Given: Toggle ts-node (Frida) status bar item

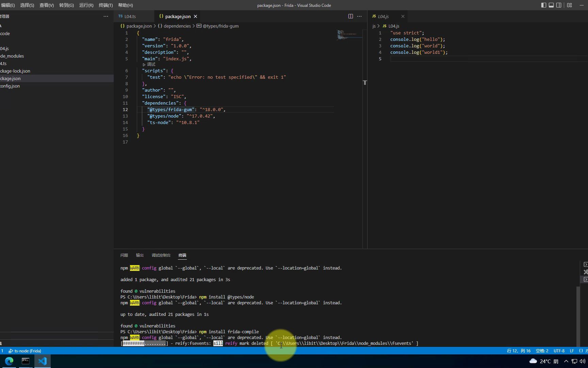Looking at the screenshot, I should 24,351.
